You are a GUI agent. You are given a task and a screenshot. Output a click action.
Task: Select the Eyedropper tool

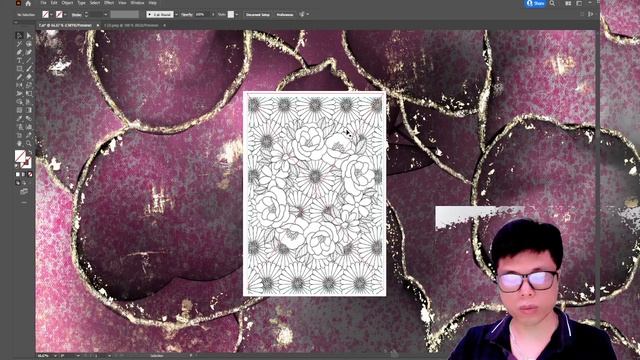(x=19, y=118)
